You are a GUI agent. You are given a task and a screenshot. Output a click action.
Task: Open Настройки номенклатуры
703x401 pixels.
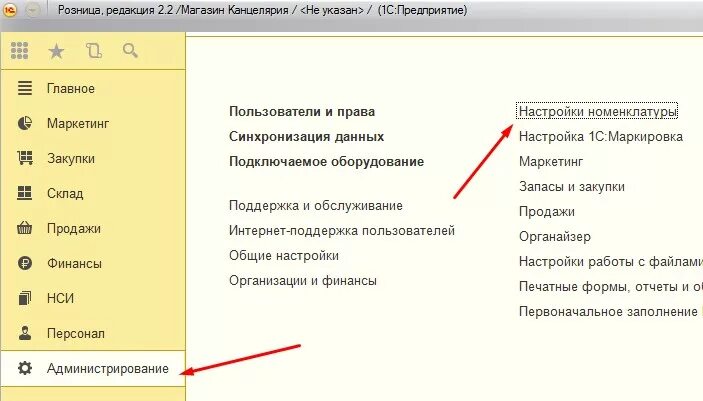[597, 111]
